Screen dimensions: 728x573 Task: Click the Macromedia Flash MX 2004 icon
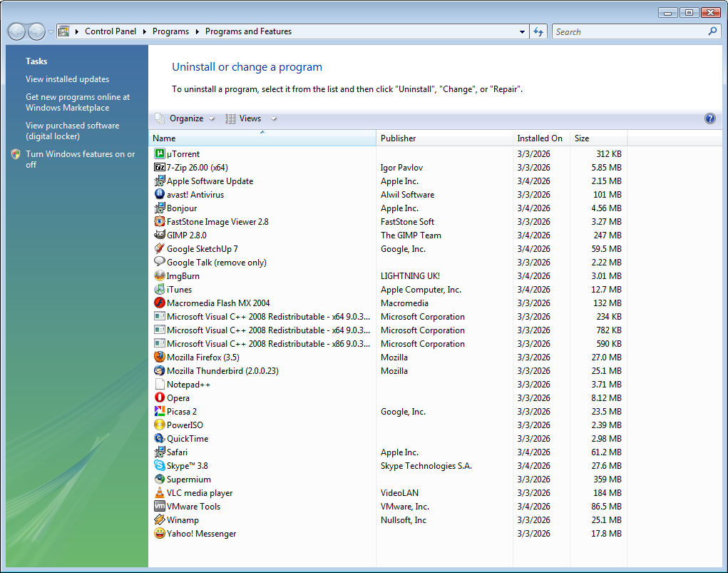tap(159, 303)
